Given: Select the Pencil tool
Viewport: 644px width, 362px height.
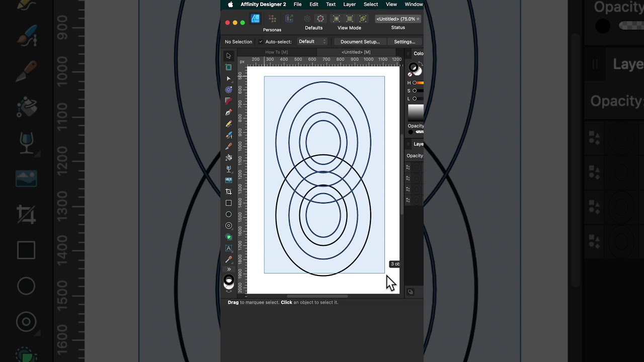Looking at the screenshot, I should (x=228, y=124).
